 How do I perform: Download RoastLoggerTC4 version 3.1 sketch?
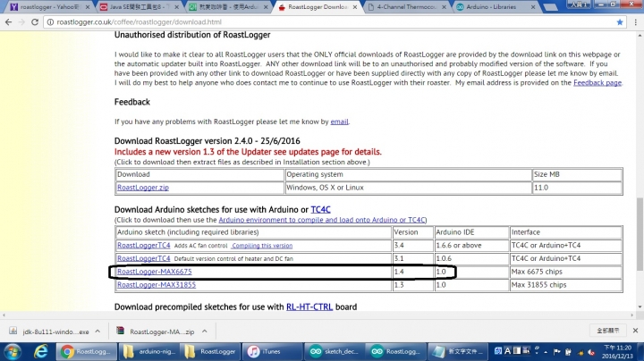[143, 258]
